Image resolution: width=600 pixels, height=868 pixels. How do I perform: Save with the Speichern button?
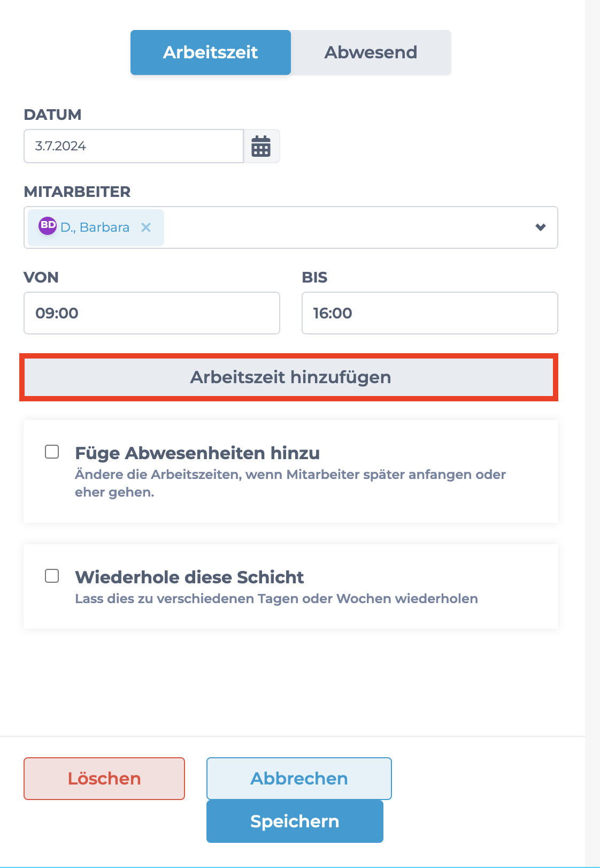(295, 821)
